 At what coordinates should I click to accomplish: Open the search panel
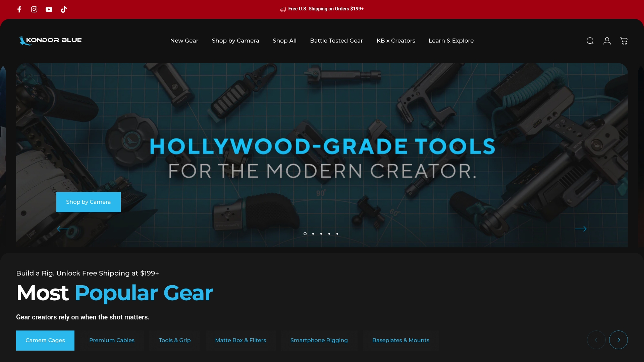(590, 41)
